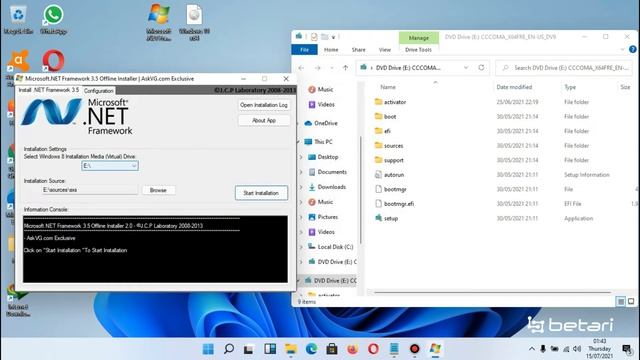Go back in File Explorer navigation
This screenshot has width=640, height=360.
(301, 68)
